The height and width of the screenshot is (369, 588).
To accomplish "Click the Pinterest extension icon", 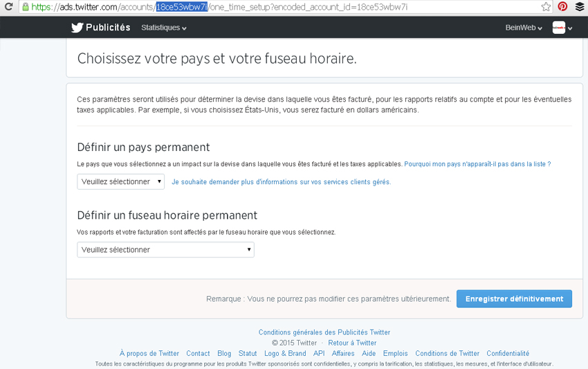I will [x=562, y=7].
